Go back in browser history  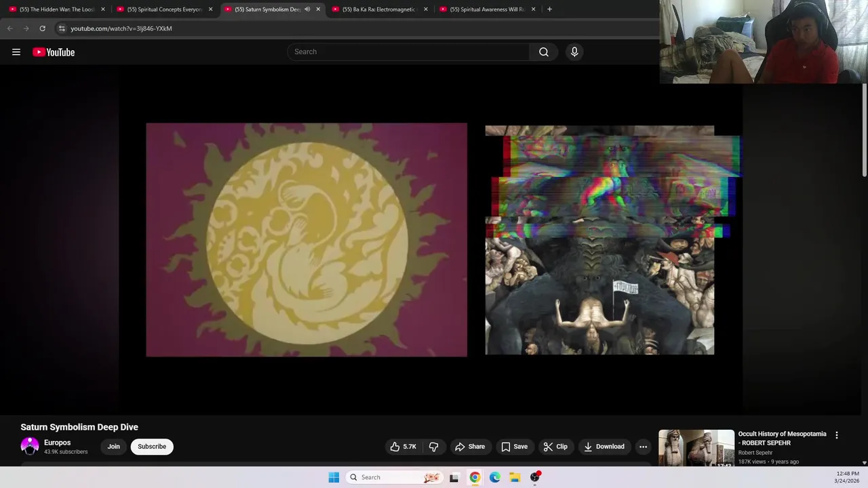(x=9, y=28)
